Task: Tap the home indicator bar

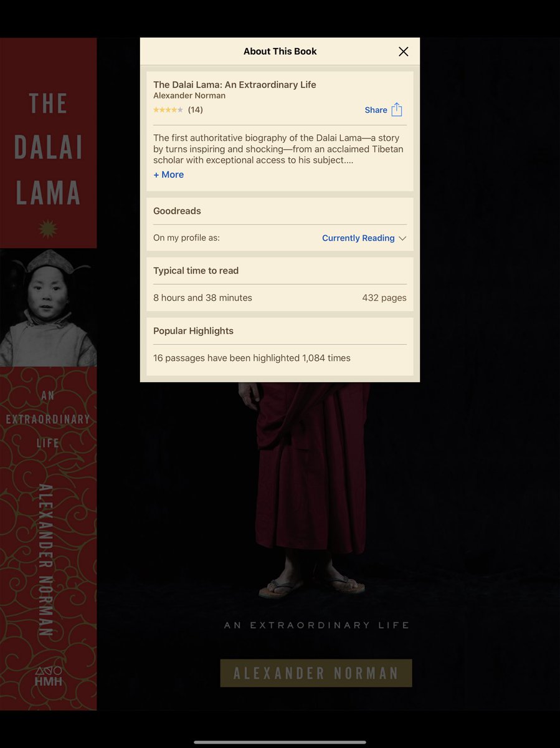Action: [280, 742]
